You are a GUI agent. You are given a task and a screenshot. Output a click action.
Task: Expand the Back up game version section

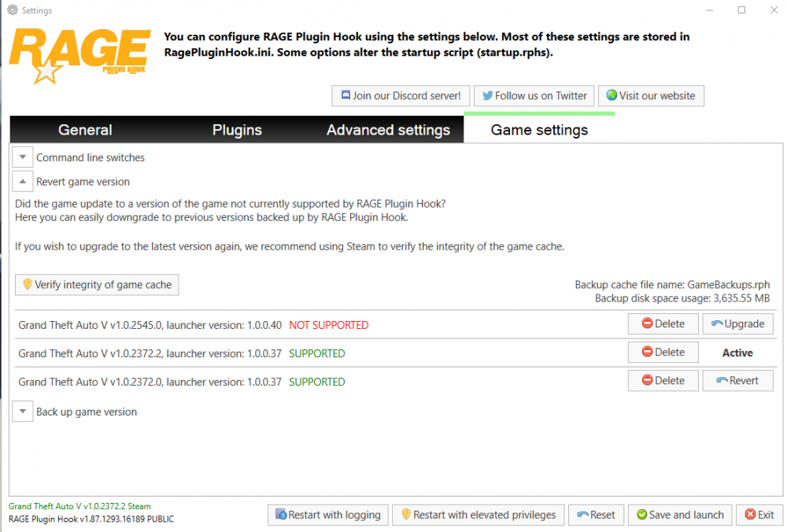click(x=23, y=411)
